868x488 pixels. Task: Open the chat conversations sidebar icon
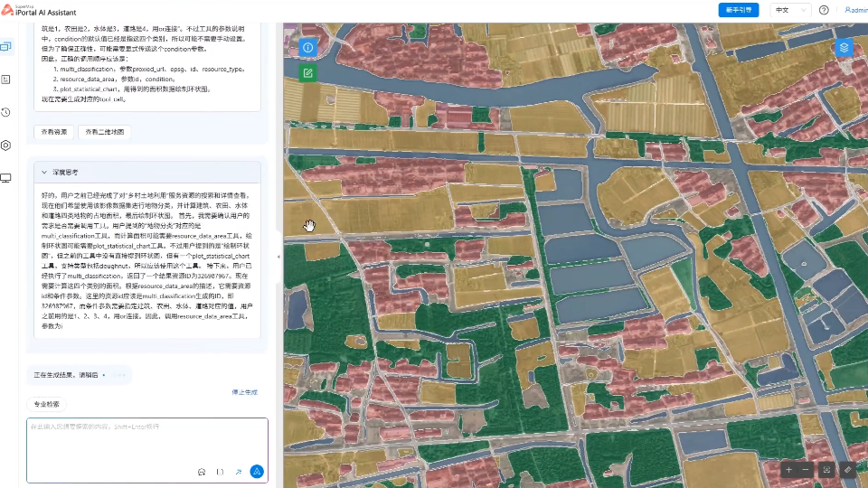coord(6,46)
